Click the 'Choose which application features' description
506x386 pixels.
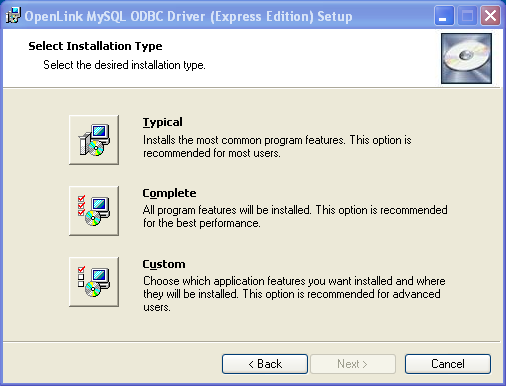click(x=294, y=294)
